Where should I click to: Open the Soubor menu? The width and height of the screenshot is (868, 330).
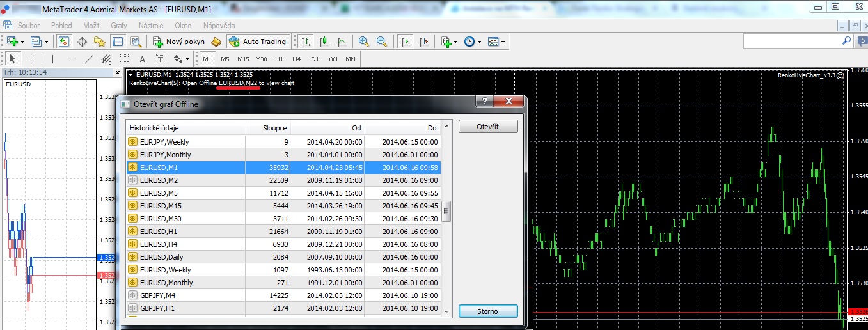pos(29,26)
